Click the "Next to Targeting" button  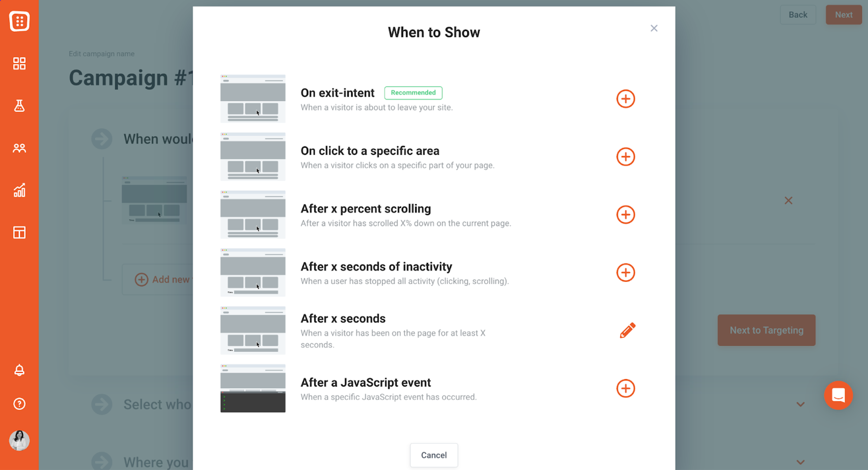pos(766,330)
